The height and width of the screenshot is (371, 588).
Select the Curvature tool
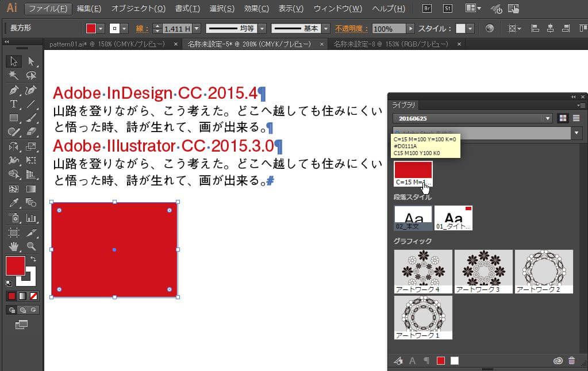click(30, 90)
